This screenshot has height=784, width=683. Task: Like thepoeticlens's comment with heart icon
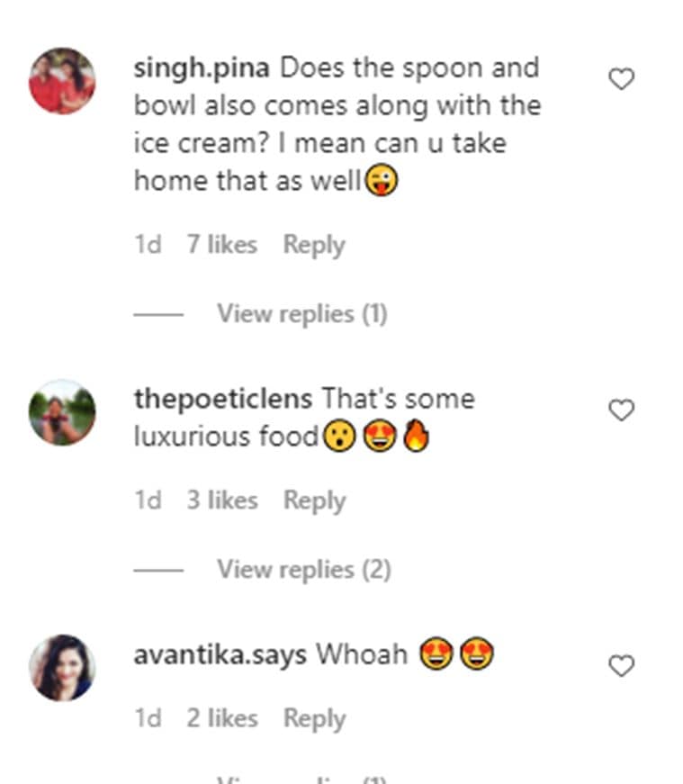[622, 410]
